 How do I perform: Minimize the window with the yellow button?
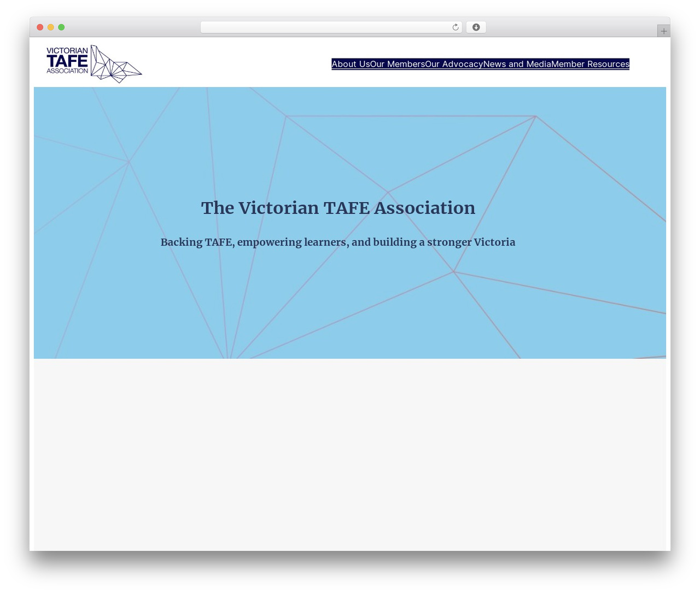point(51,27)
